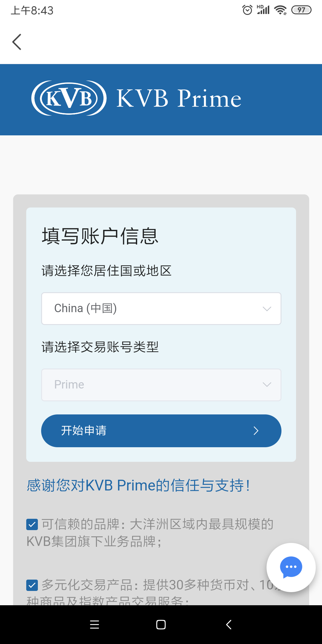Tap the battery level indicator
Viewport: 322px width, 644px height.
click(301, 10)
